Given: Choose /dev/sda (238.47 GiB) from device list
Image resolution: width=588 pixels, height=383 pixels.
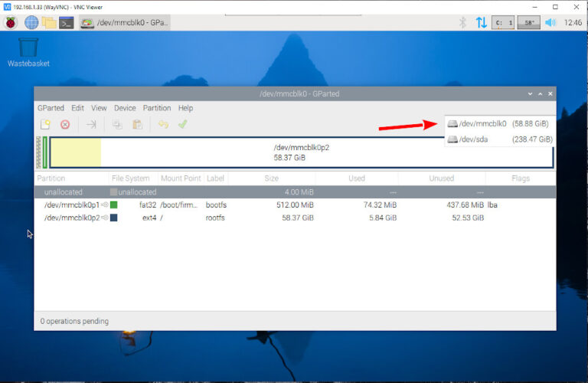Looking at the screenshot, I should tap(499, 139).
